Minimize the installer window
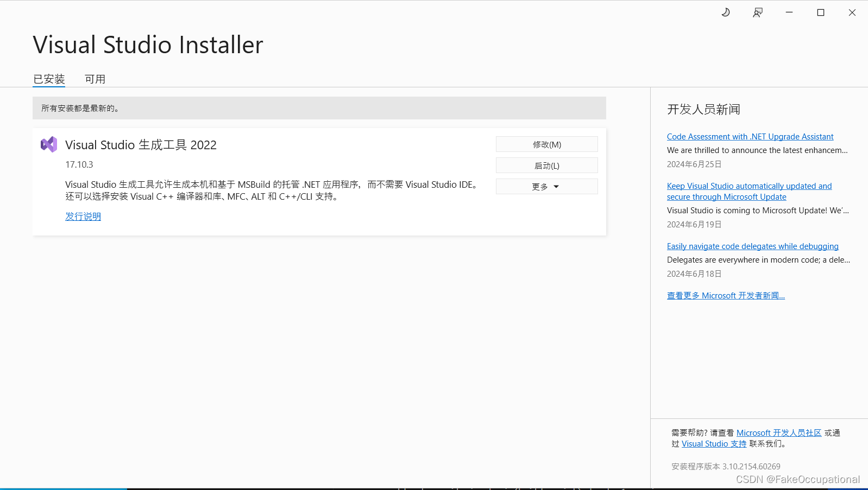Viewport: 868px width, 490px height. (789, 12)
